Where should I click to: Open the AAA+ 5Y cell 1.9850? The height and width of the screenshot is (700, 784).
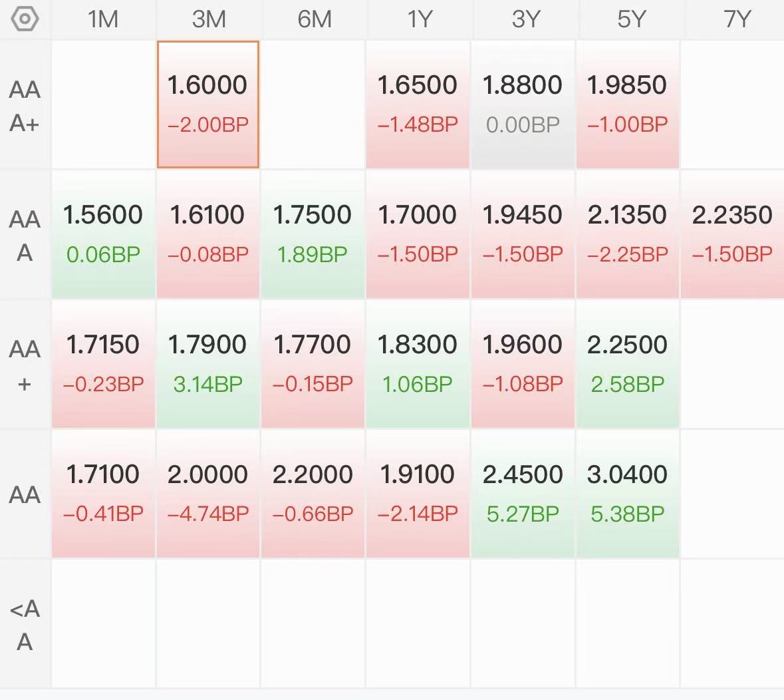(628, 104)
